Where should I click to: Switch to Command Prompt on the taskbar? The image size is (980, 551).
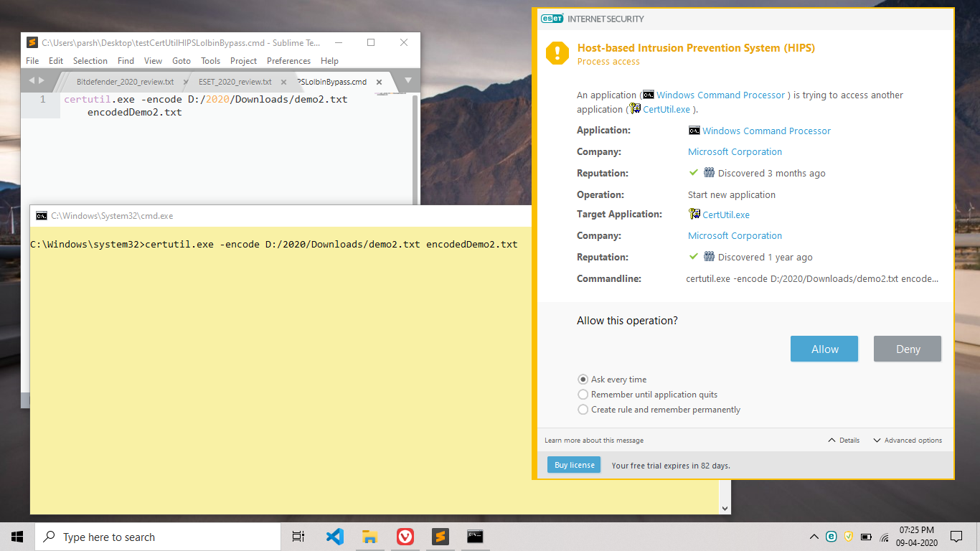[475, 537]
